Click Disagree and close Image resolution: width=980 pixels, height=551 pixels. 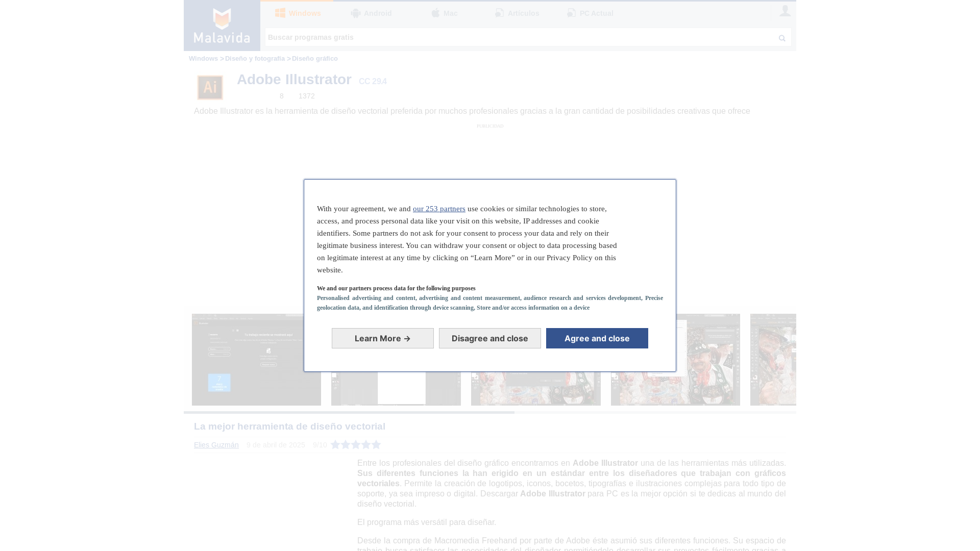490,338
